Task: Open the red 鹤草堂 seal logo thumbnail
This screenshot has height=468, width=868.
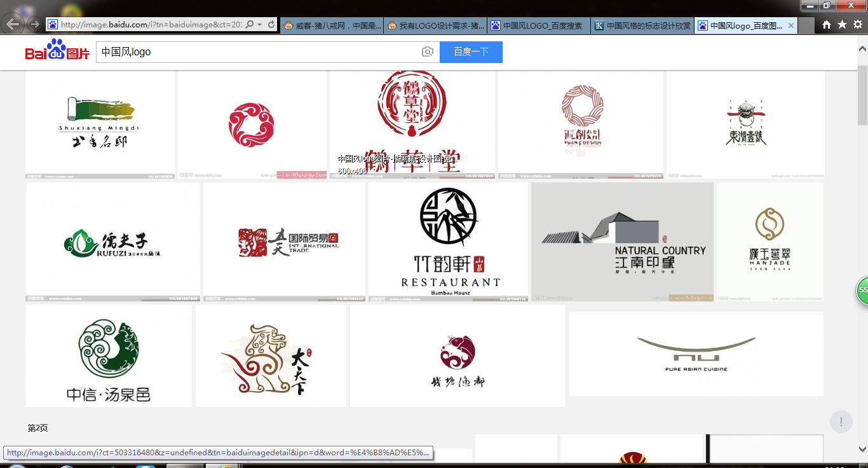Action: pyautogui.click(x=412, y=125)
